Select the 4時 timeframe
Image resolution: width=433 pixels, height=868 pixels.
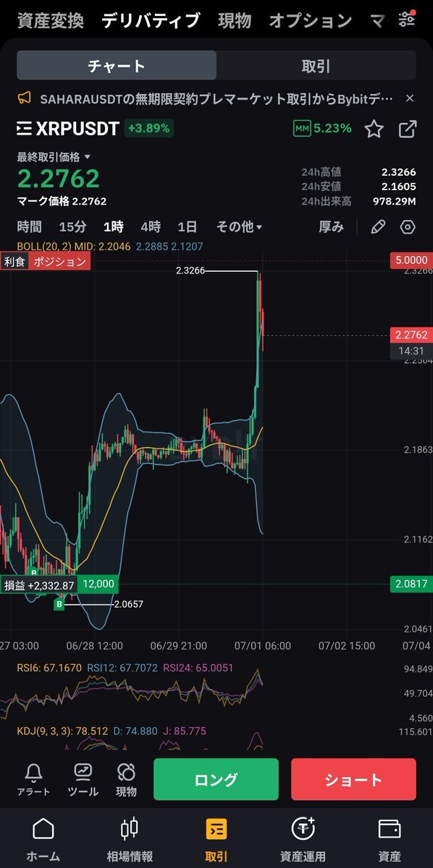151,227
